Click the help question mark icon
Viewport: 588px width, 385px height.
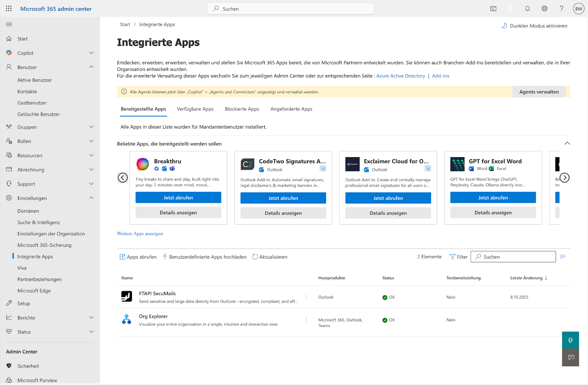(x=561, y=8)
